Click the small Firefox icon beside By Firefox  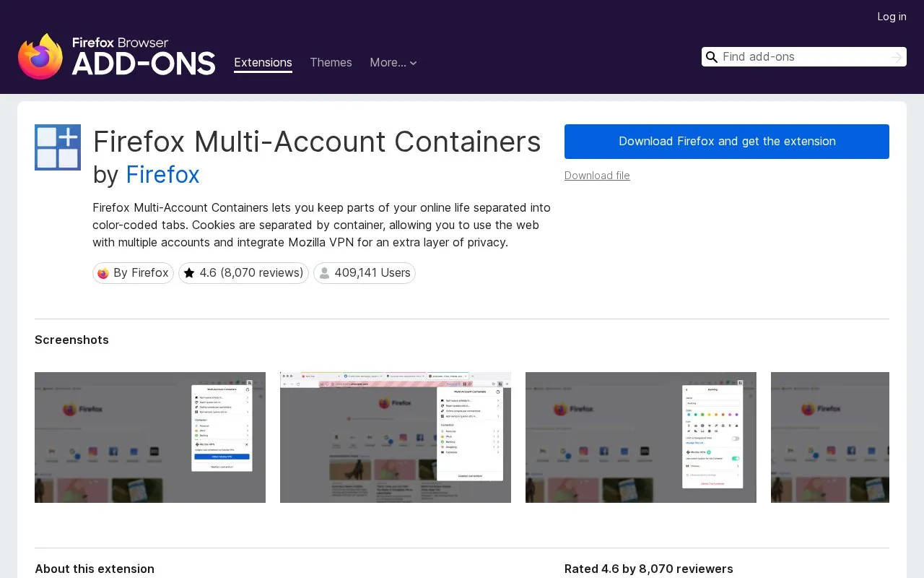103,273
